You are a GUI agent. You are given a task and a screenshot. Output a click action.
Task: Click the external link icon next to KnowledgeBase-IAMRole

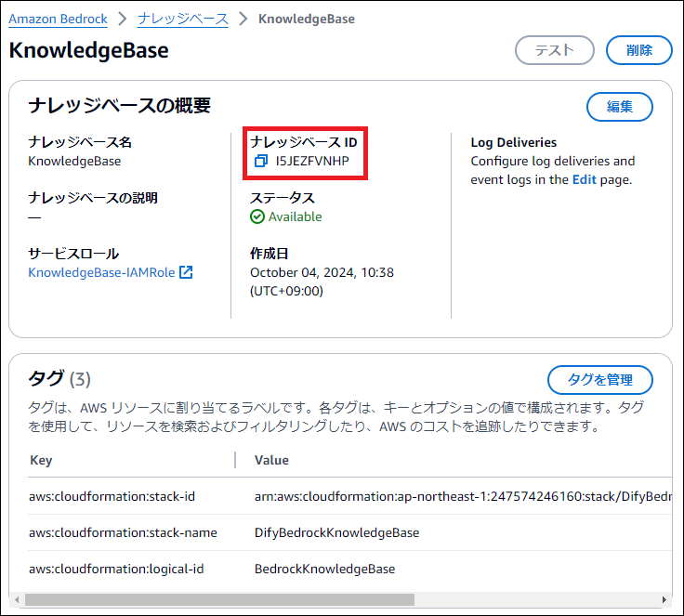click(x=186, y=272)
